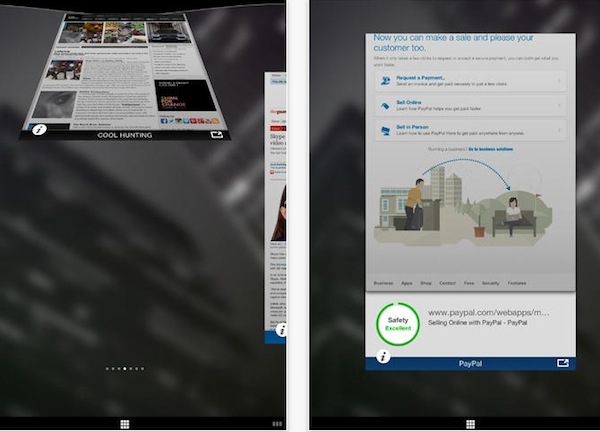
Task: Open info for the Cool Hunting card
Action: pos(39,130)
